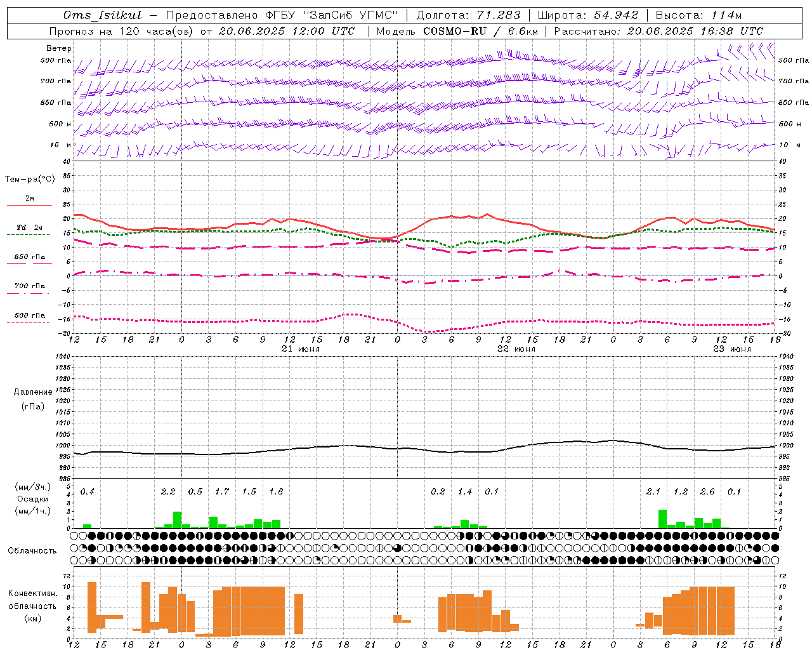812x650 pixels.
Task: Click the 1.4 precipitation amount value
Action: [x=465, y=491]
